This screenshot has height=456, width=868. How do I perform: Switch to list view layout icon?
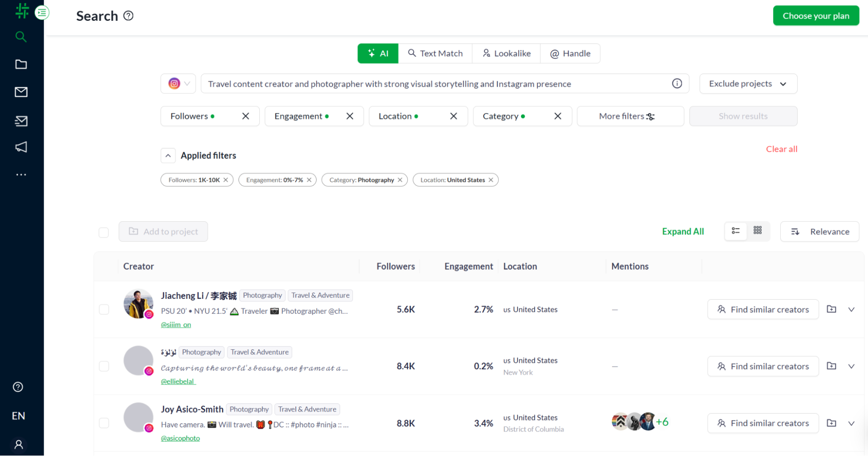[735, 231]
